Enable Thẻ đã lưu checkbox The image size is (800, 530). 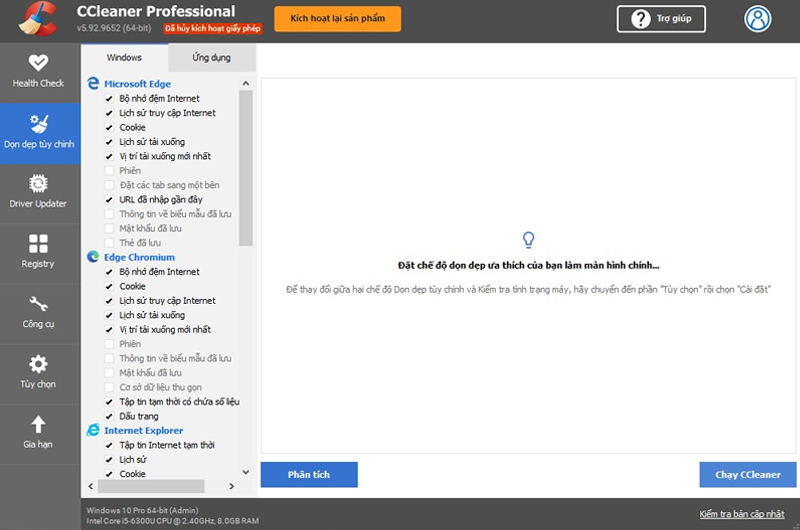109,243
